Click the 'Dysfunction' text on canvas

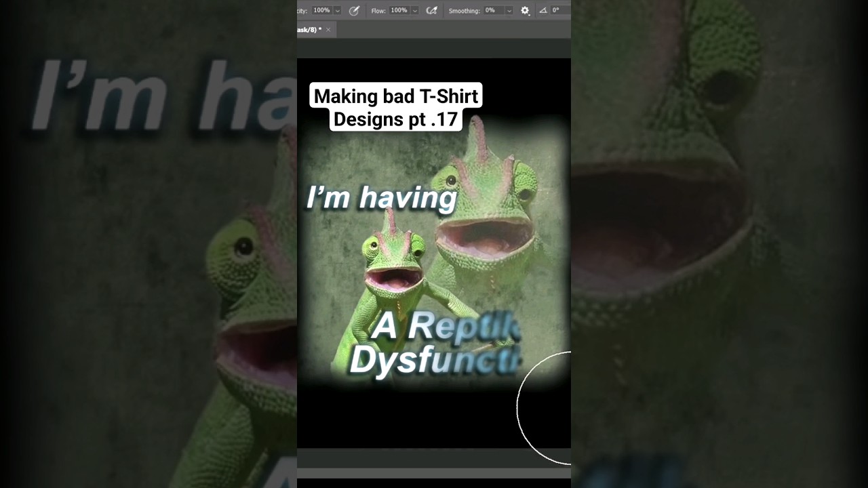[435, 360]
